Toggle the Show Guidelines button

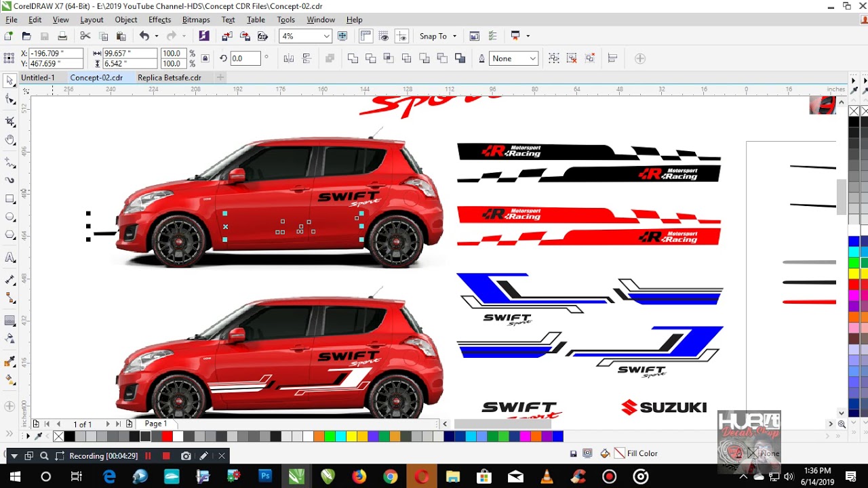402,36
